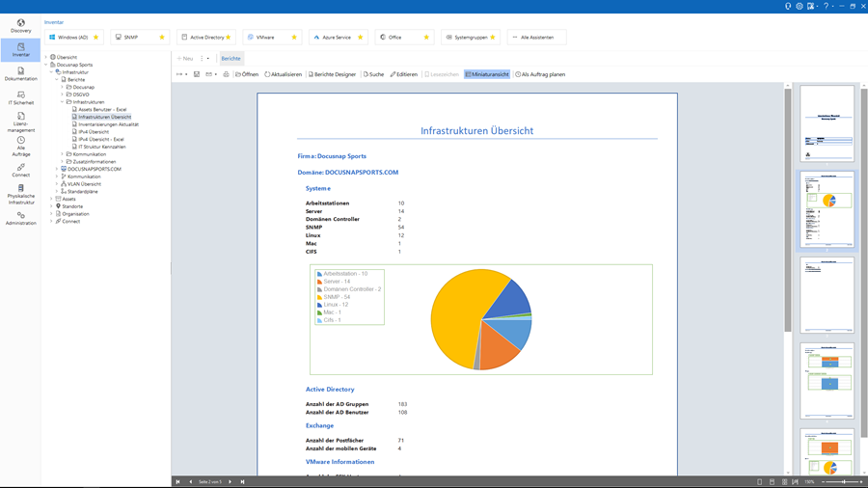868x488 pixels.
Task: Switch to the Berichte tab
Action: (231, 58)
